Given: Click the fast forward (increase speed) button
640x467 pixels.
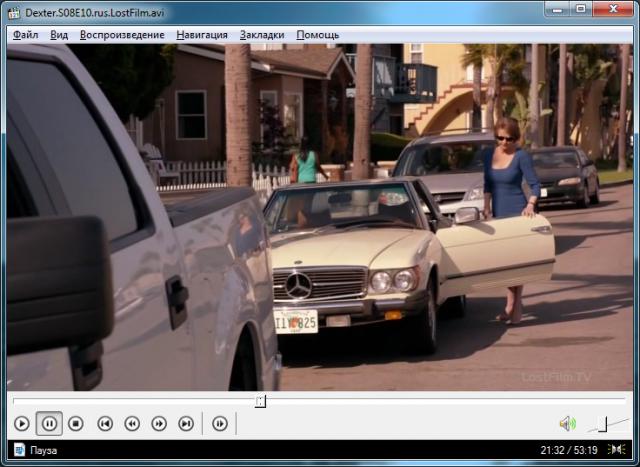Looking at the screenshot, I should click(x=159, y=424).
